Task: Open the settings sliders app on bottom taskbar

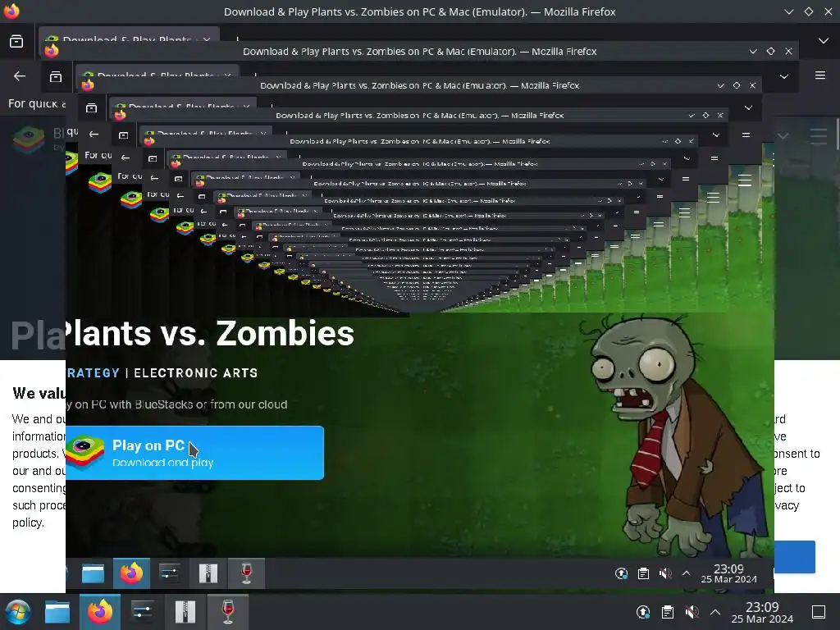Action: coord(142,612)
